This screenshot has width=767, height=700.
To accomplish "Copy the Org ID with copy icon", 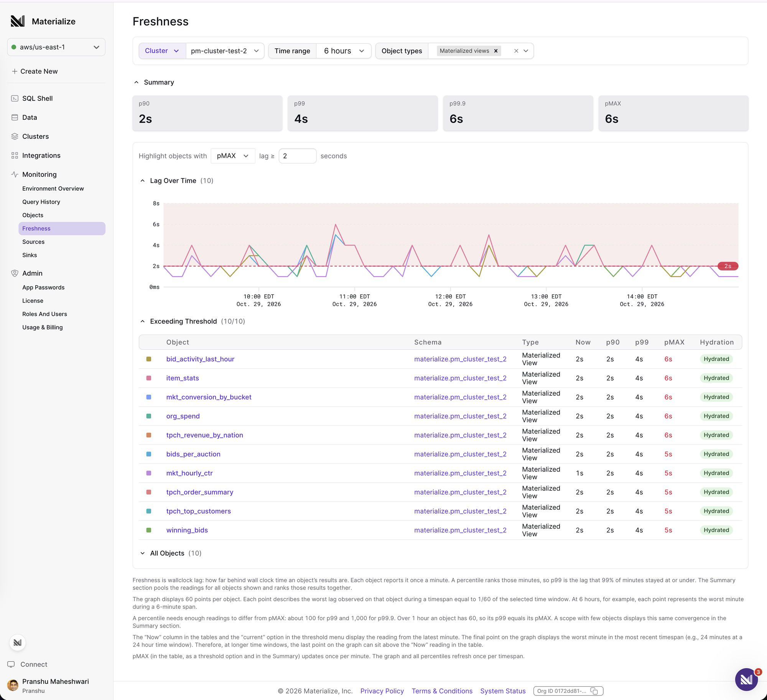I will 594,691.
